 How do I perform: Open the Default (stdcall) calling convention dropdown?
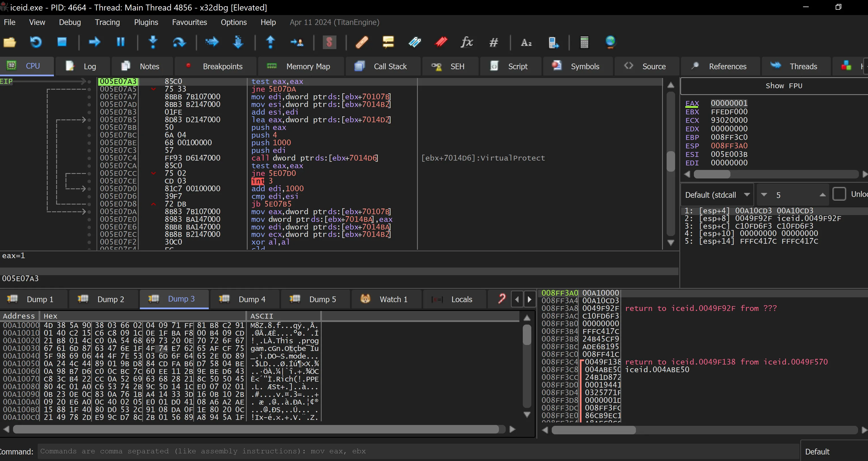717,195
